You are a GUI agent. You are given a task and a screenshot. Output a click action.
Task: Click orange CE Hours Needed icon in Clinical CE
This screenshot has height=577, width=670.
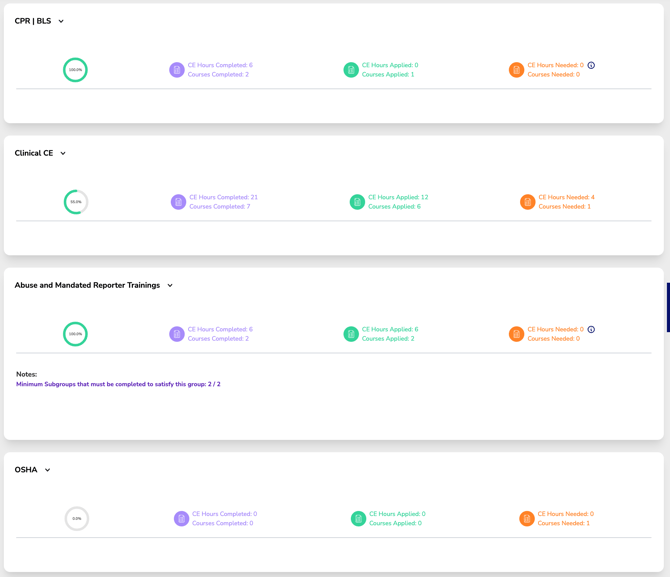coord(527,202)
